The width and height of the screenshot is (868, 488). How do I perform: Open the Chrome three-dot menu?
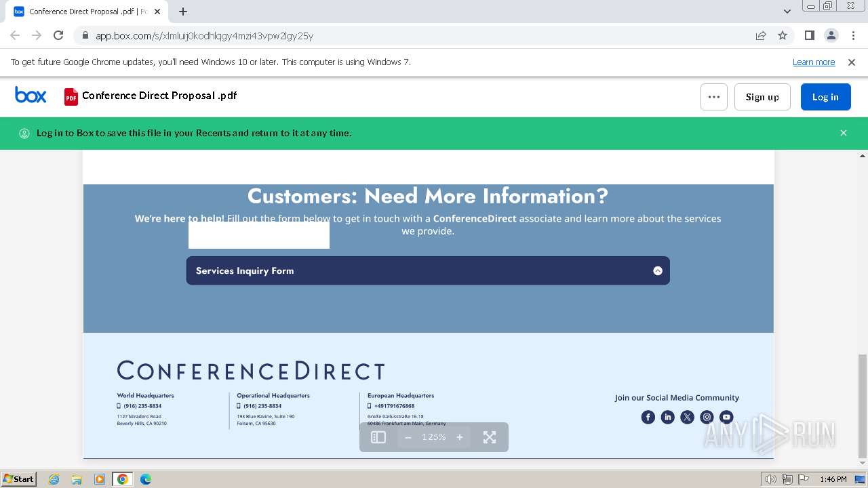(852, 35)
